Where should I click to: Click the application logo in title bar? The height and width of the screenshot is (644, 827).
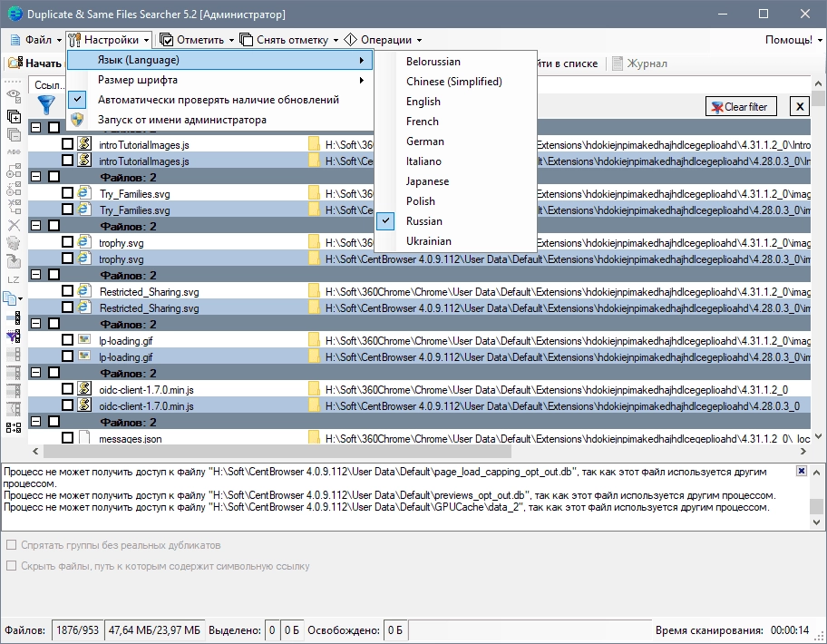(x=15, y=14)
